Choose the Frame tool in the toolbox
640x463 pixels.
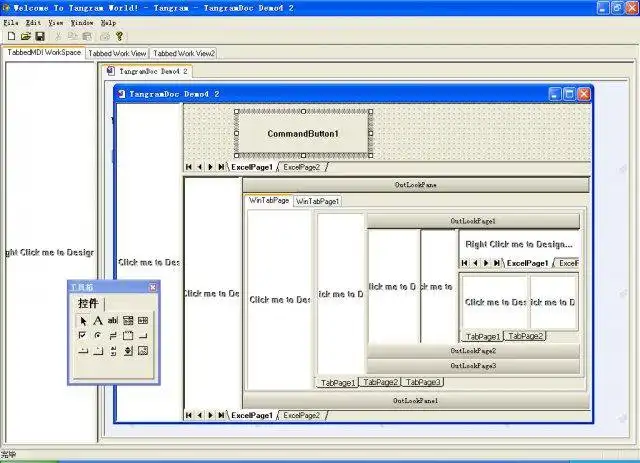pyautogui.click(x=128, y=336)
